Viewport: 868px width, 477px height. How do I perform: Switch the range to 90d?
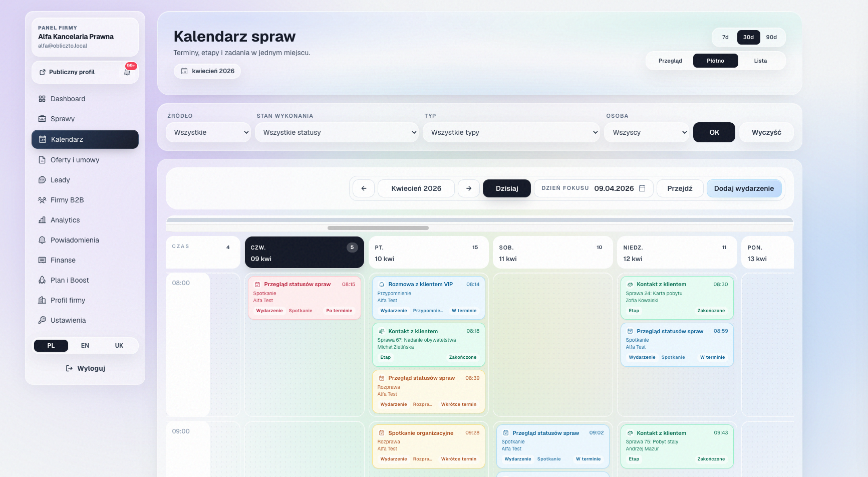tap(771, 37)
